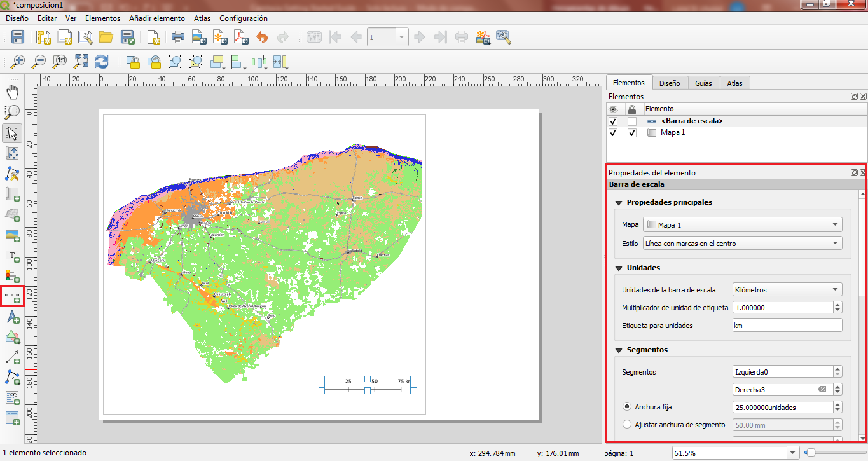Open the Mapa dropdown showing Mapa 1
The image size is (868, 461).
tap(742, 224)
